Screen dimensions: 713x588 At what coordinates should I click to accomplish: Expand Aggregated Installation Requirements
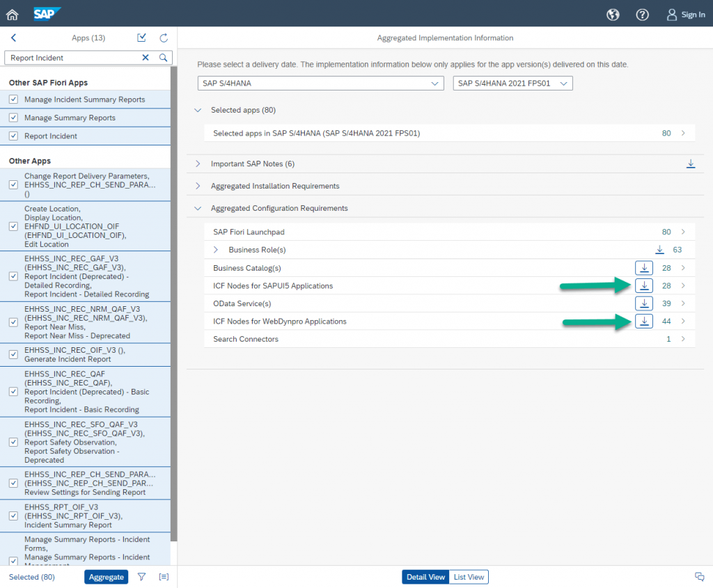coord(198,186)
